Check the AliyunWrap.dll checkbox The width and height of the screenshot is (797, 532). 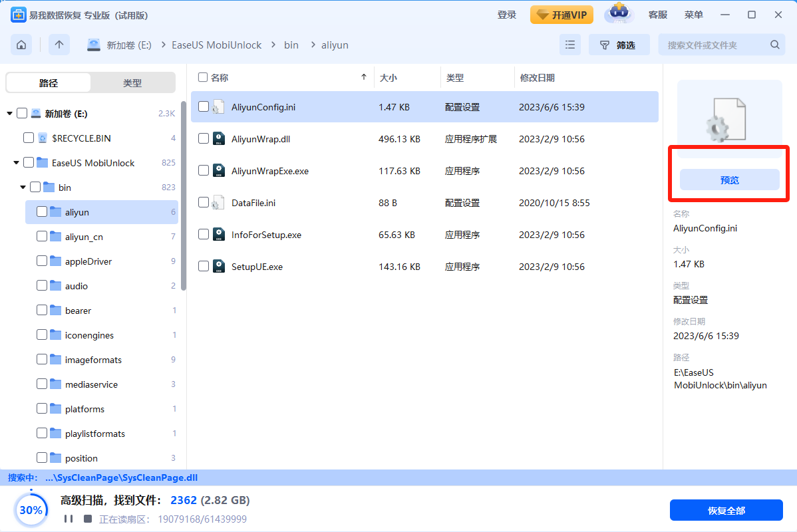tap(204, 139)
